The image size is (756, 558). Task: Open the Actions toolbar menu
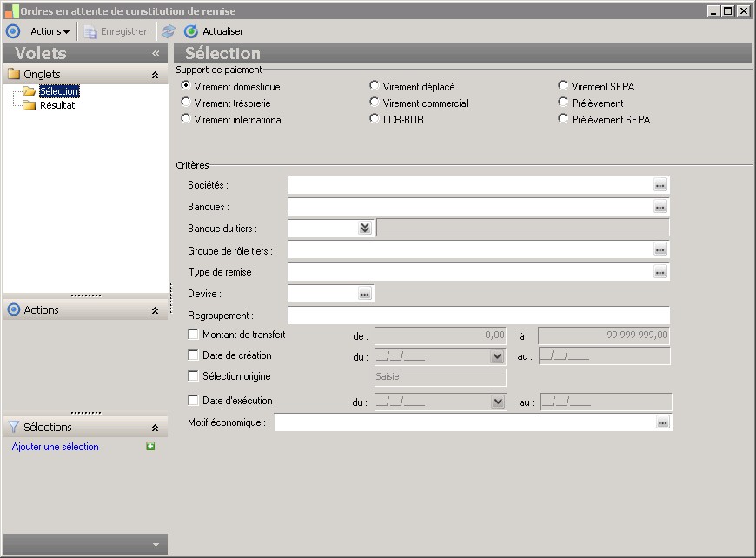point(50,31)
